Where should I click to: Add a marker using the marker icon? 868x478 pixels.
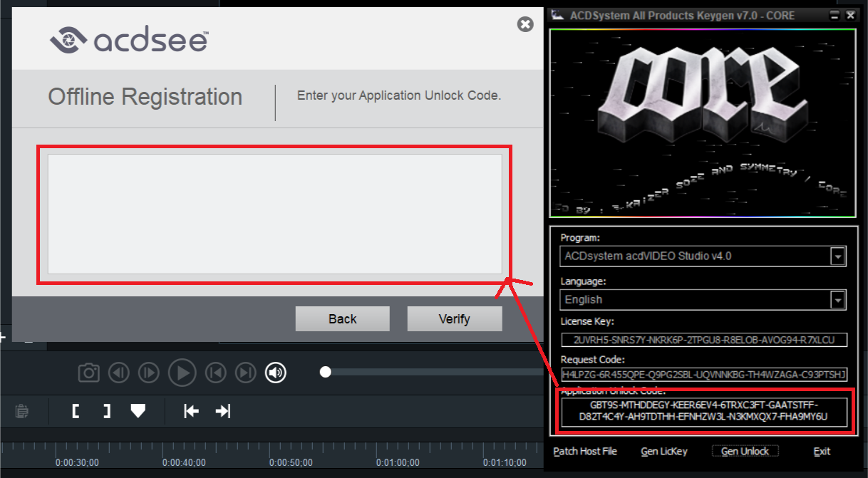coord(138,411)
